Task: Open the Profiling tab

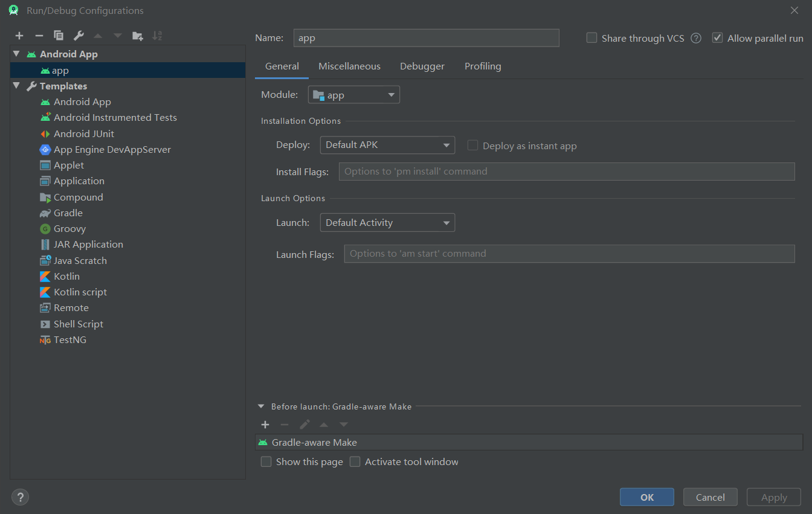Action: pyautogui.click(x=483, y=66)
